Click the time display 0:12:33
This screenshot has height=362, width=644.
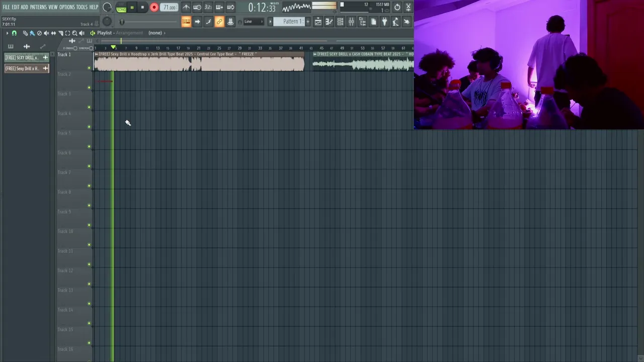262,8
